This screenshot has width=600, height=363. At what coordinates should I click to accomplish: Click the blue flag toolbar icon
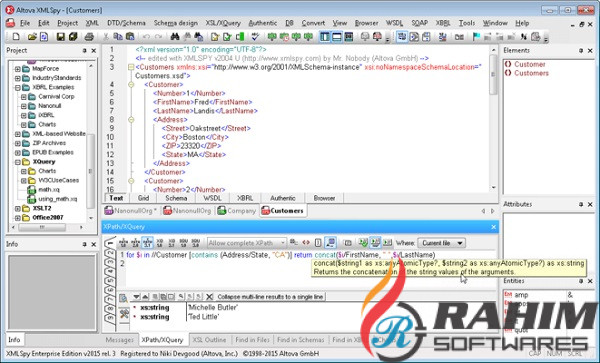pos(476,37)
